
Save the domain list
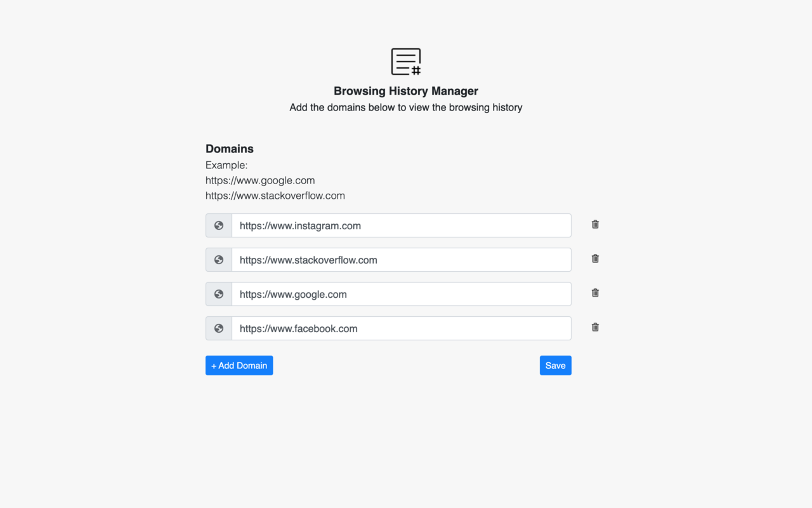point(555,365)
